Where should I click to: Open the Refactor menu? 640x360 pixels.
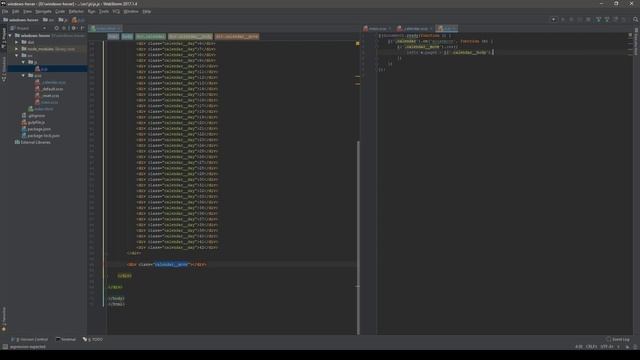click(76, 11)
